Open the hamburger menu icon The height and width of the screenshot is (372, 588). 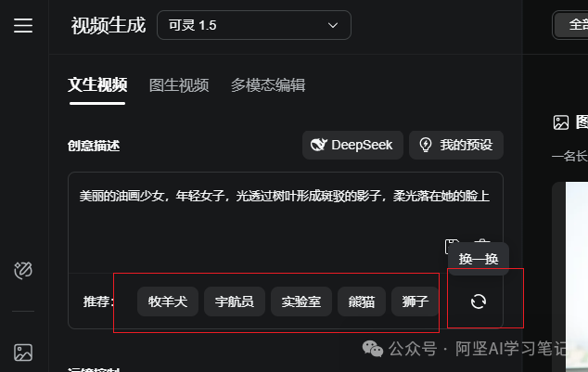click(23, 25)
